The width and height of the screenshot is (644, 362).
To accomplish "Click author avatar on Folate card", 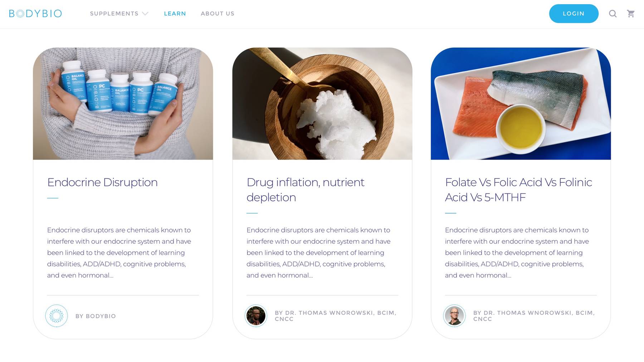I will (454, 316).
